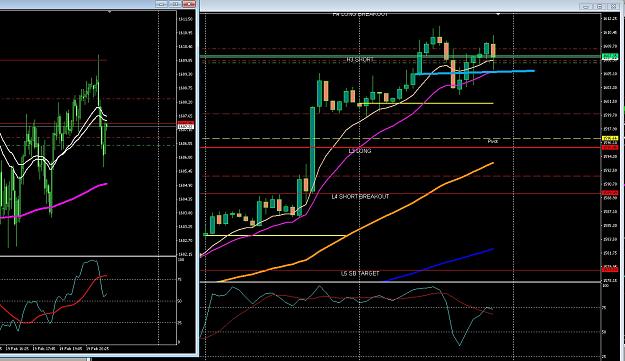Select the L3 LONG level label

coord(360,151)
